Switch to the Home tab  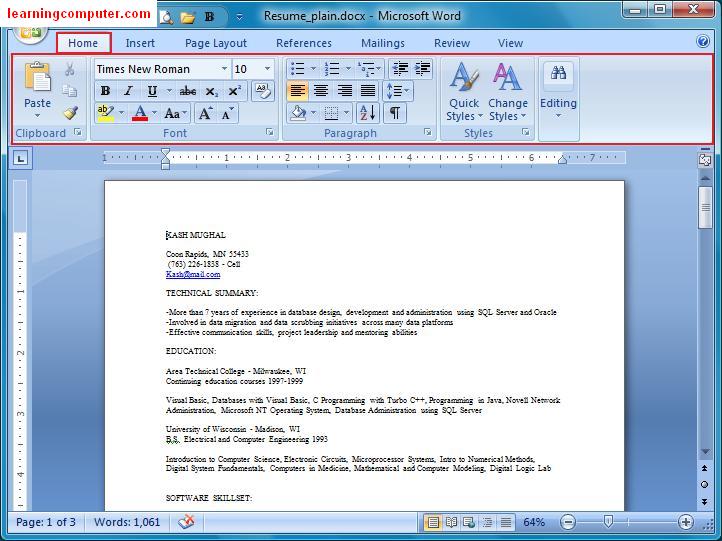click(x=83, y=43)
